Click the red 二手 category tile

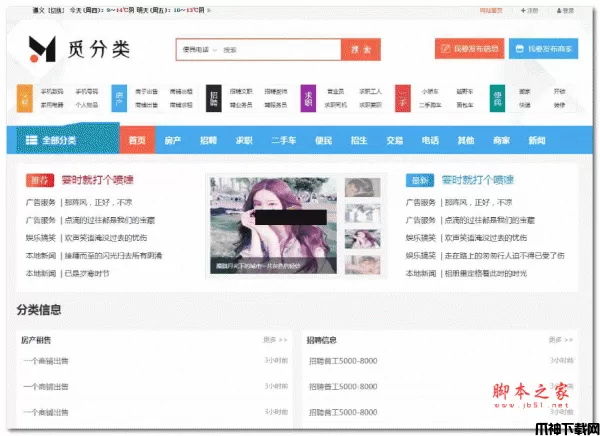point(403,98)
